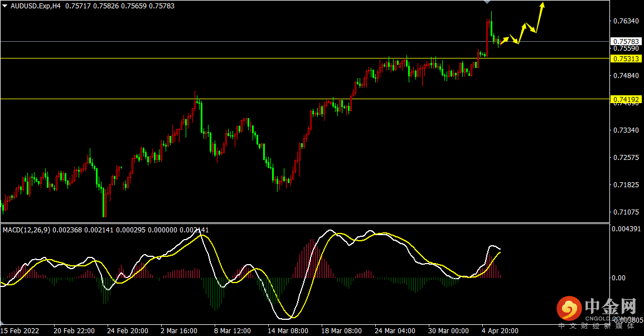Click the 2 Mar 16:00 time label
The width and height of the screenshot is (644, 336).
(179, 330)
